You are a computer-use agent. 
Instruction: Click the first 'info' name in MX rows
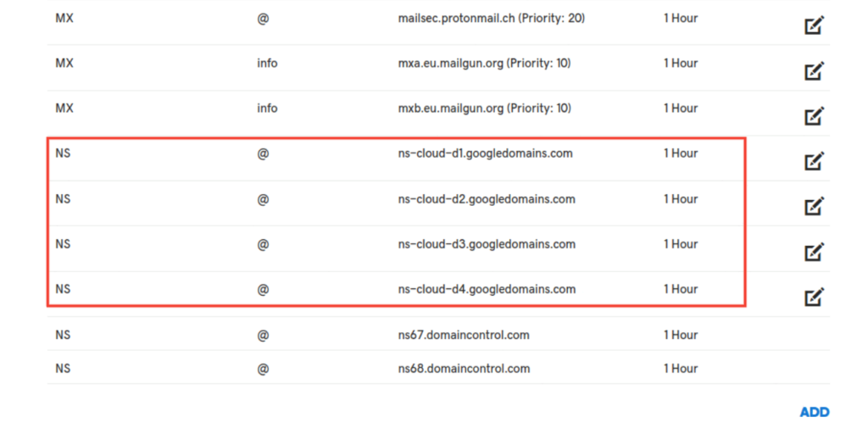(x=267, y=64)
